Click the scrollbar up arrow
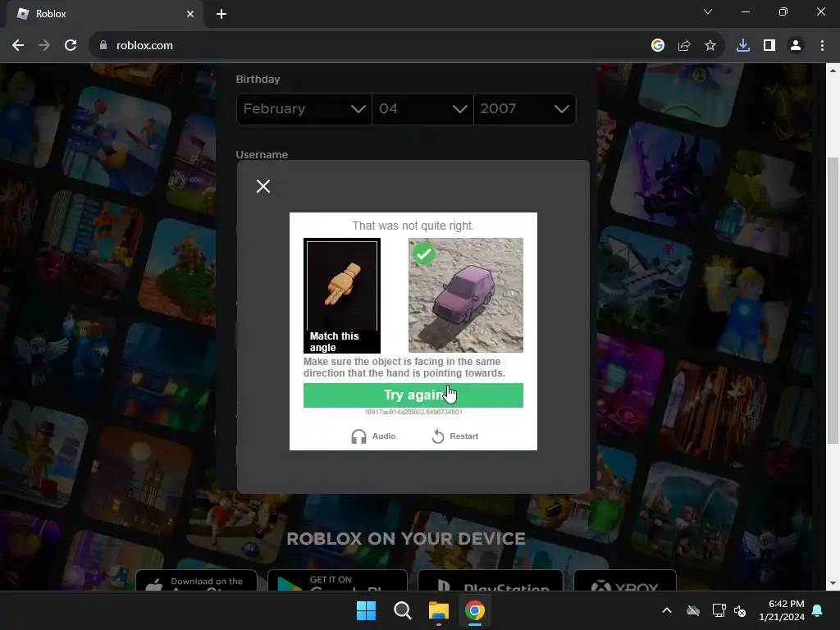840x630 pixels. coord(833,71)
